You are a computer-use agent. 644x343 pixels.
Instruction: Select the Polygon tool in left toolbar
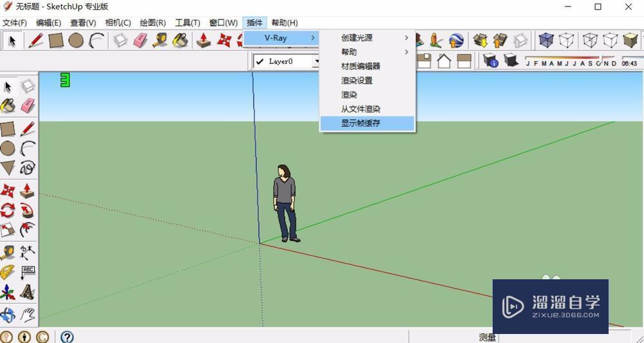pos(8,168)
